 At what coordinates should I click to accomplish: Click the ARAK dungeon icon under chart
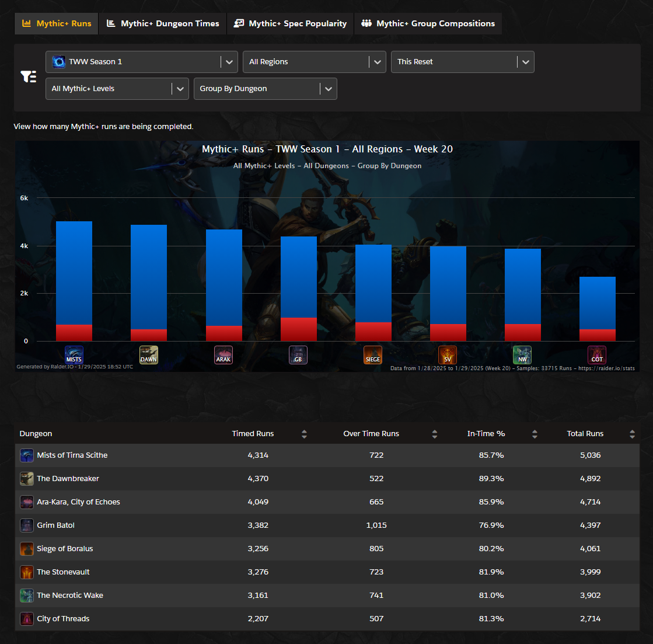coord(224,354)
